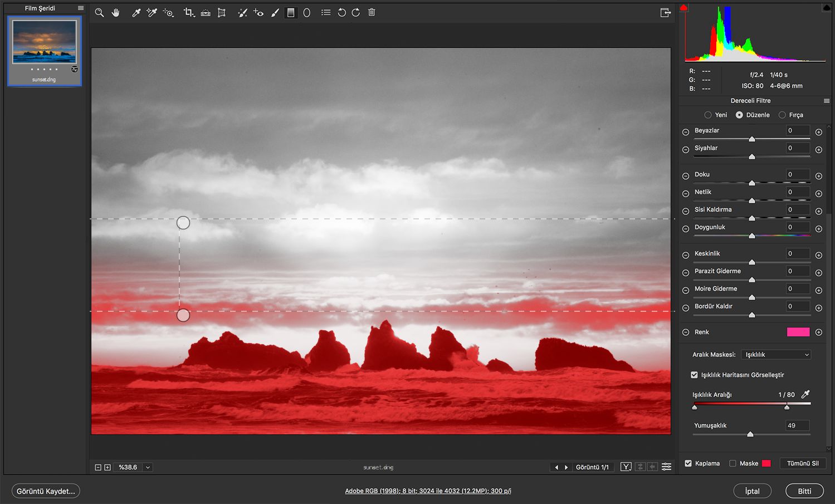Viewport: 835px width, 504px height.
Task: Click the Yumuşaklık value field showing 49
Action: click(x=797, y=425)
